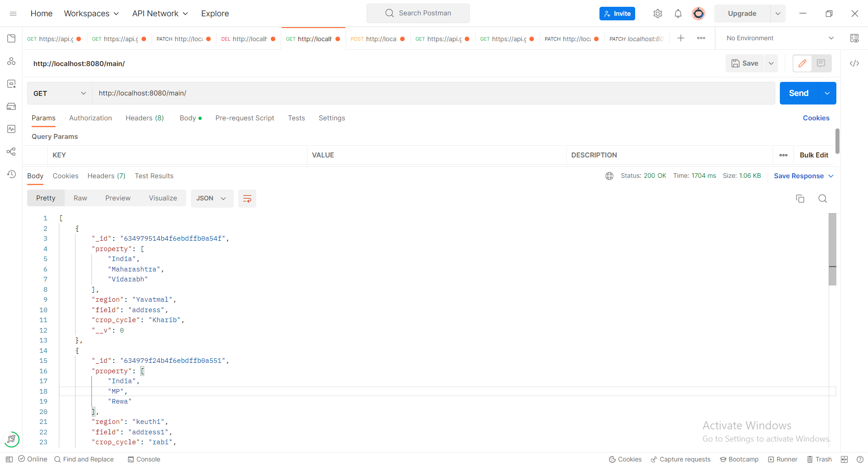Show the request History panel

11,174
